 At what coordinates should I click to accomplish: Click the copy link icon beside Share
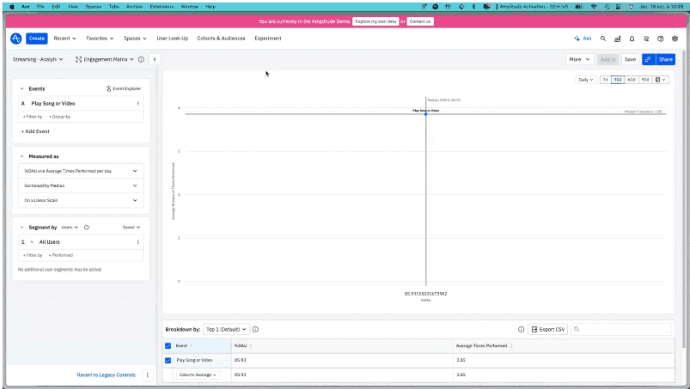click(x=649, y=59)
